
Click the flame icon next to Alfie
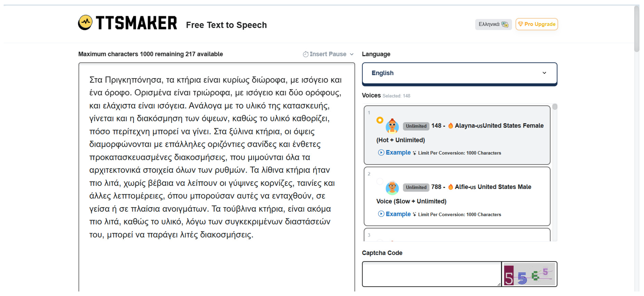point(450,187)
